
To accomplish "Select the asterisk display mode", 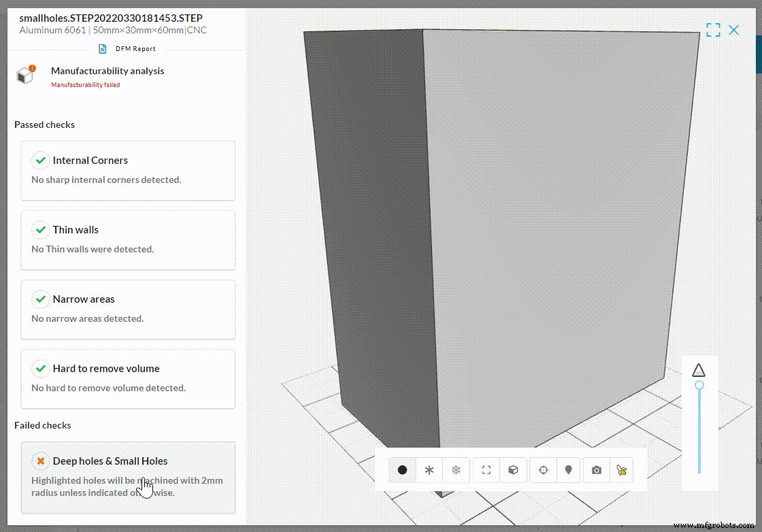I will [429, 470].
